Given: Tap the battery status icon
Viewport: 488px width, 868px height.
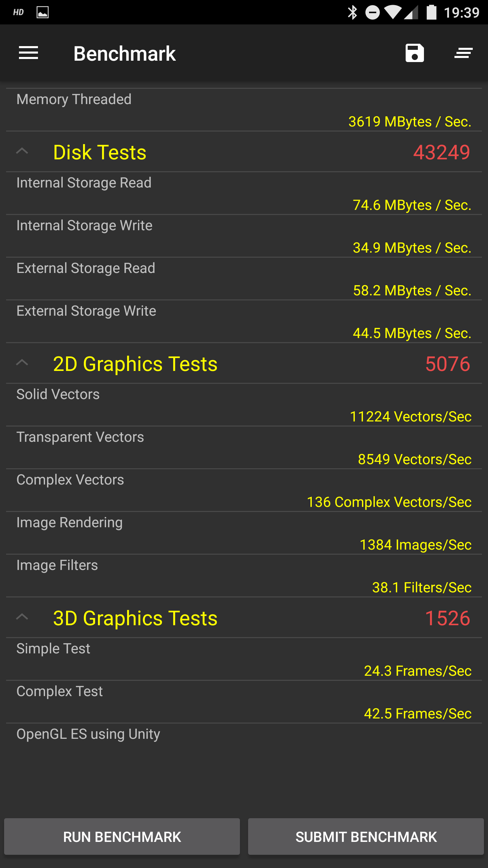Looking at the screenshot, I should click(x=431, y=13).
